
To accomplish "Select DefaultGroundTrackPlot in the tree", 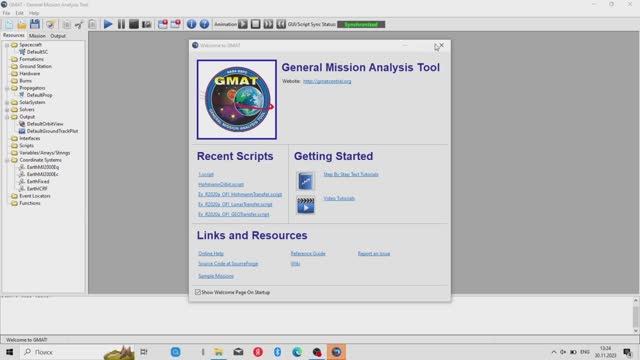I will 52,131.
